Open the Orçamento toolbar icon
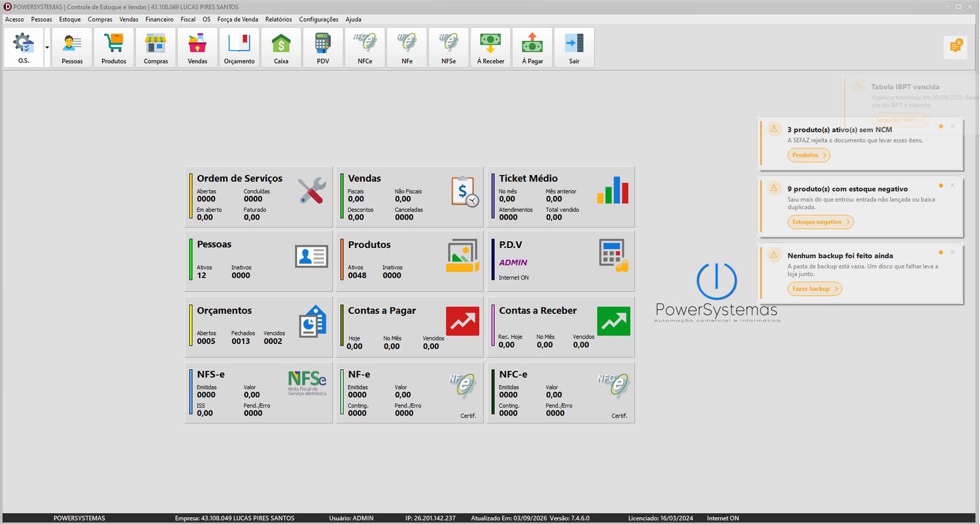This screenshot has width=980, height=524. (x=239, y=47)
